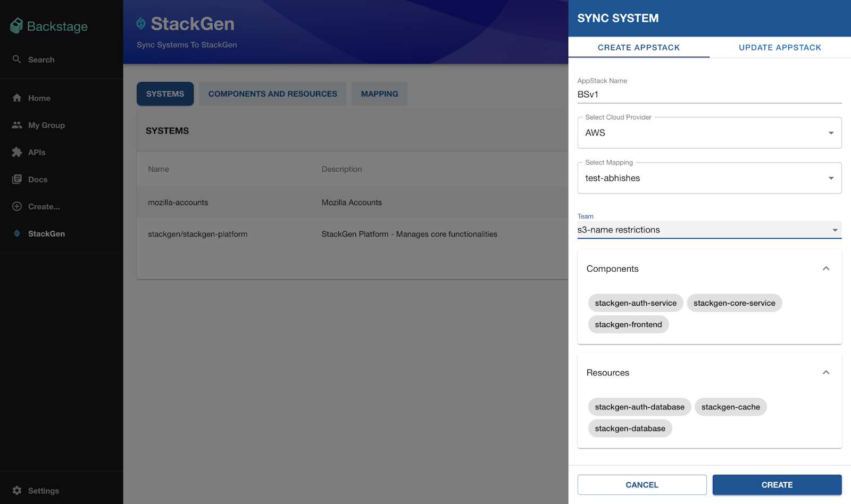Click the Team dropdown arrow
Image resolution: width=851 pixels, height=504 pixels.
(835, 230)
